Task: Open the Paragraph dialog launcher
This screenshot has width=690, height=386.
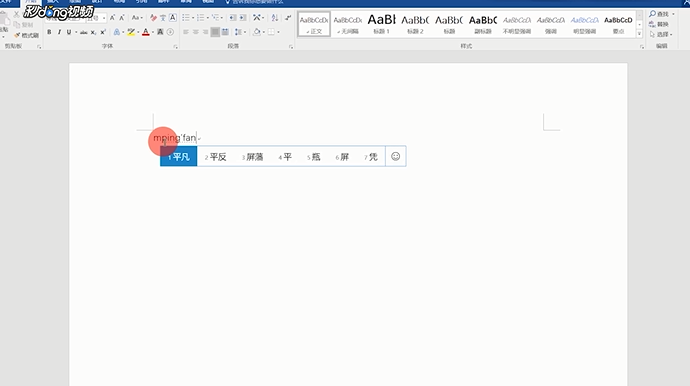Action: click(290, 46)
